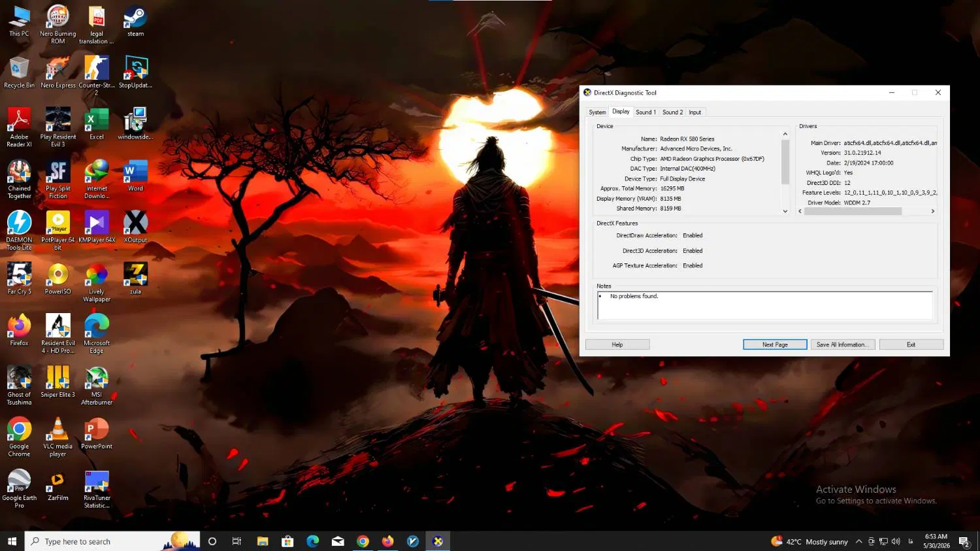Open the Sound 1 tab
The width and height of the screenshot is (980, 551).
[x=645, y=112]
